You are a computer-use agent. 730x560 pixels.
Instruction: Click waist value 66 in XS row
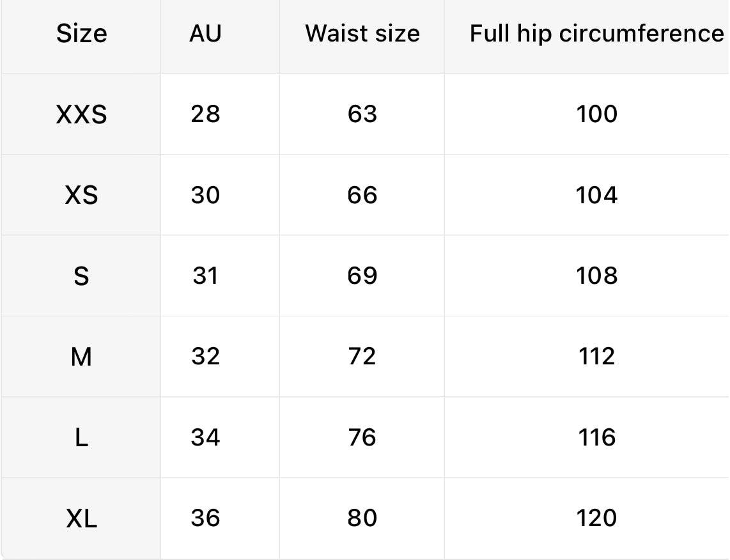coord(362,195)
